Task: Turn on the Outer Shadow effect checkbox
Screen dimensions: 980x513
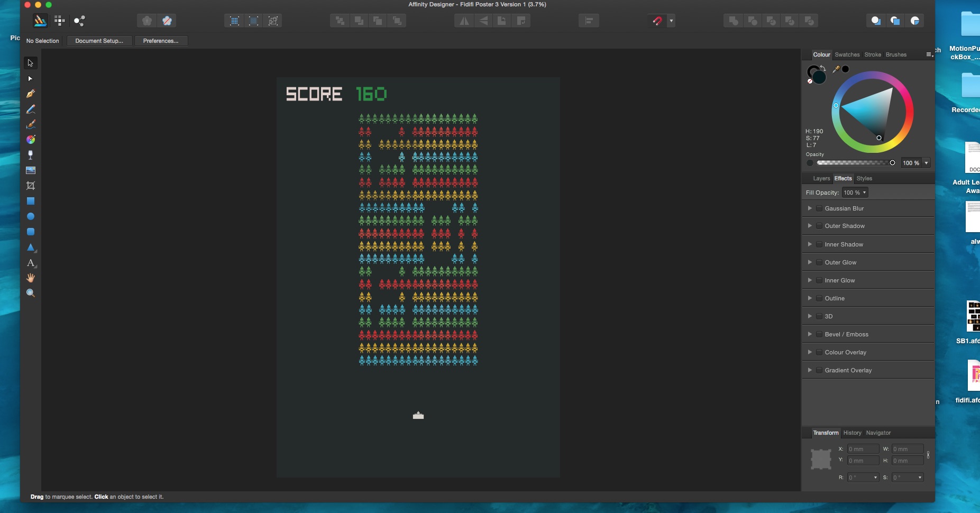Action: coord(819,226)
